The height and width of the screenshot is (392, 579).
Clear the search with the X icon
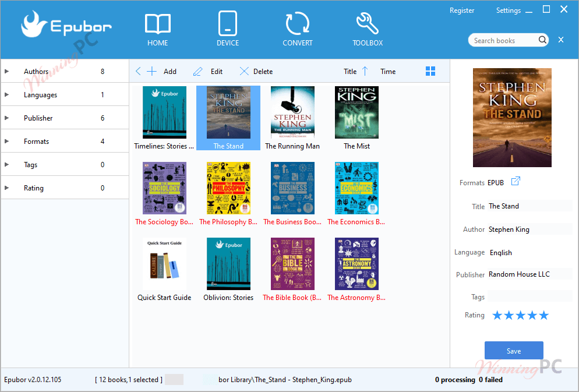click(561, 40)
